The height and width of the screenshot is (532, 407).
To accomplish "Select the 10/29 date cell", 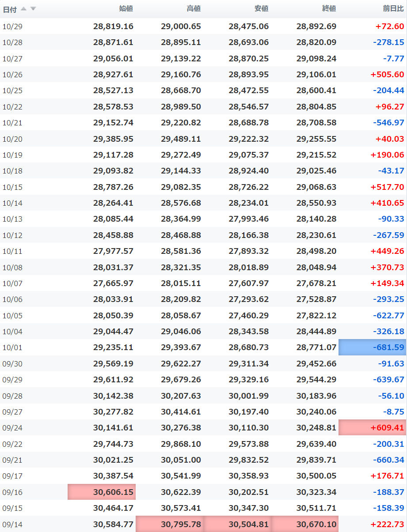I will click(12, 26).
